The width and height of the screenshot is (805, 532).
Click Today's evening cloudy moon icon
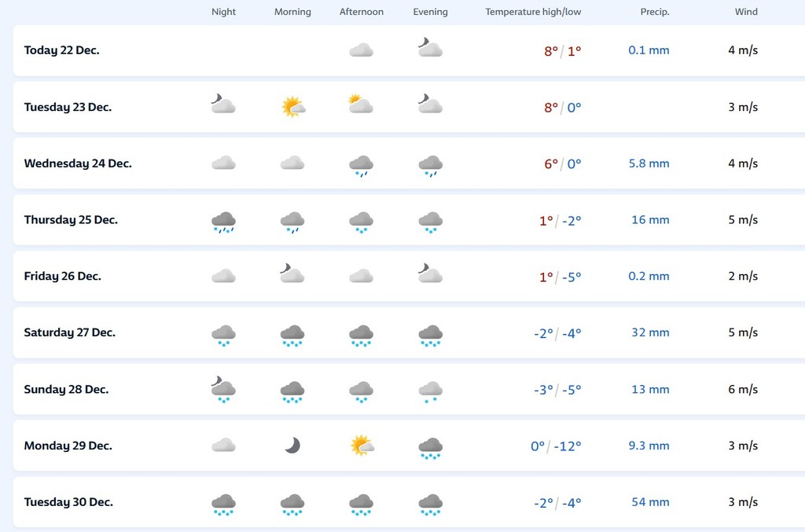[x=430, y=49]
